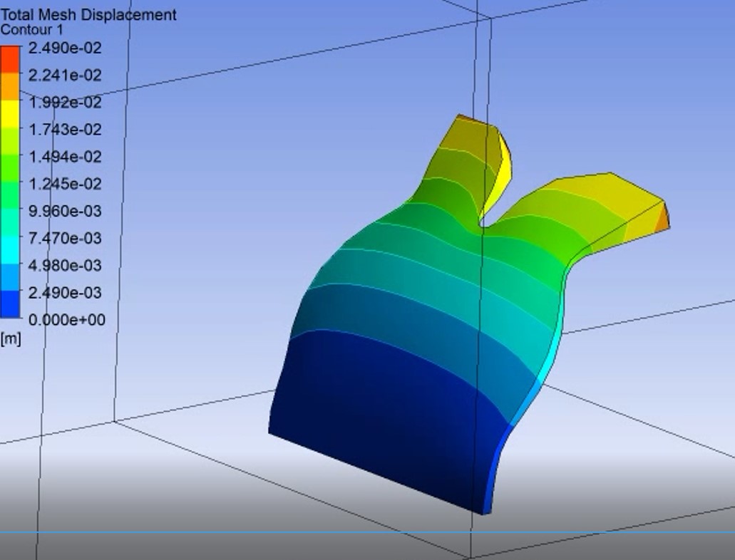735x560 pixels.
Task: Click the 1.992e-02 legend value
Action: 65,103
